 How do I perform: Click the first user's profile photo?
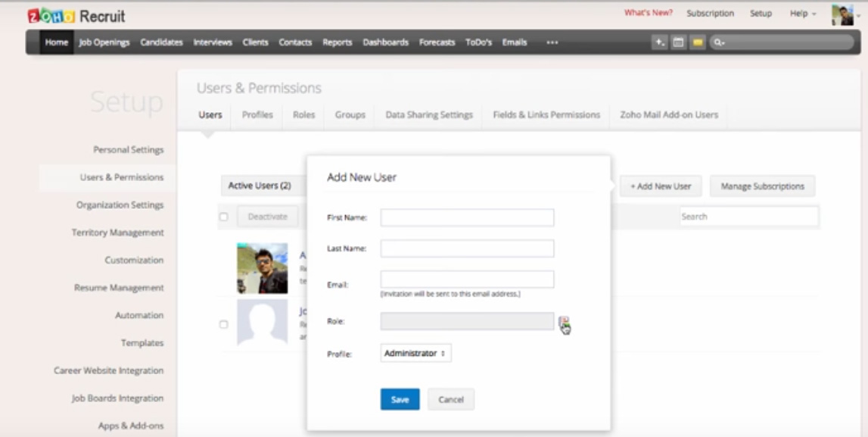pyautogui.click(x=262, y=268)
